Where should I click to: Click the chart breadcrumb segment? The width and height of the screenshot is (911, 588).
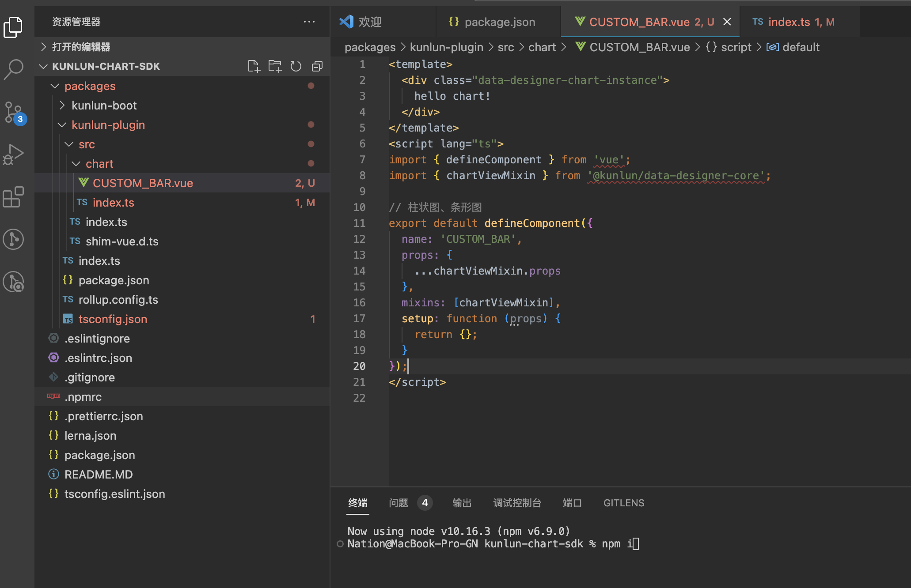pyautogui.click(x=542, y=47)
